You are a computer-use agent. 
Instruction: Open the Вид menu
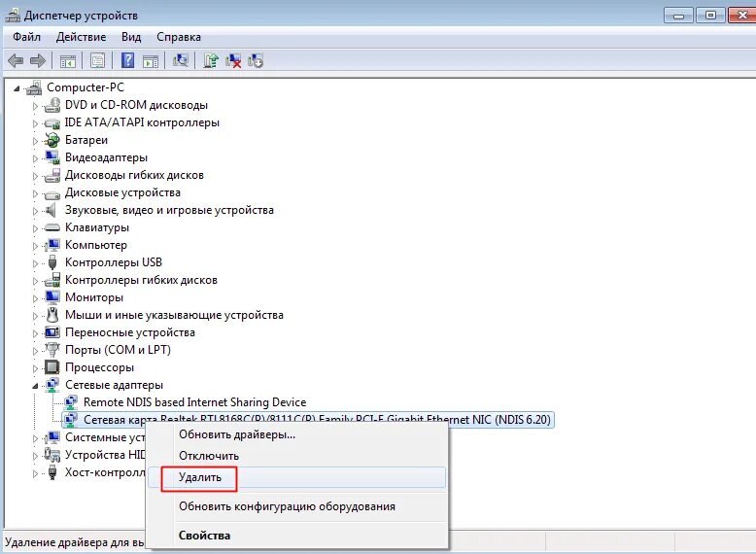[131, 37]
